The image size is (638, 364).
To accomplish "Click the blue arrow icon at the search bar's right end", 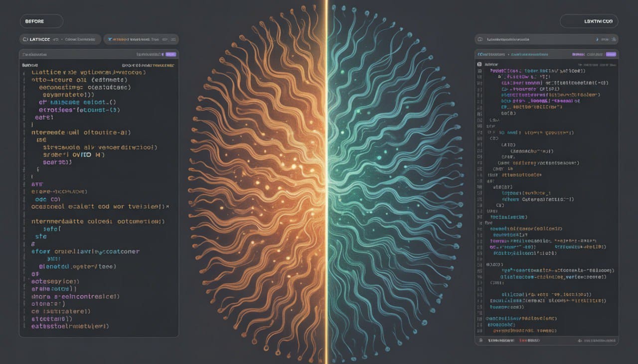I will point(597,39).
